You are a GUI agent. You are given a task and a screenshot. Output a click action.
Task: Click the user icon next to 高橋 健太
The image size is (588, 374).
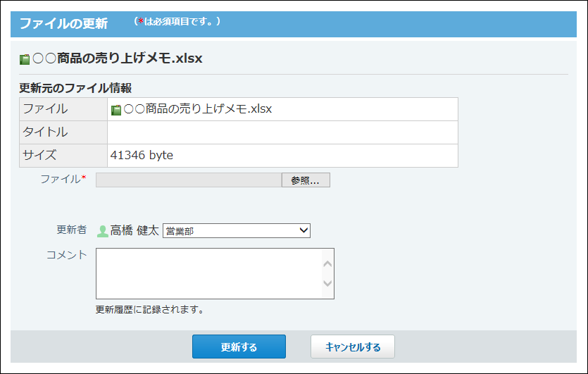coord(102,231)
